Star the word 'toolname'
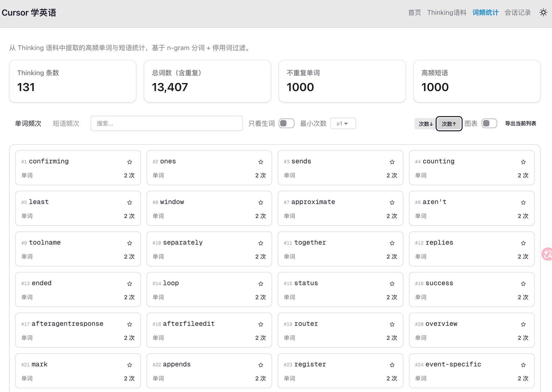This screenshot has width=552, height=392. pyautogui.click(x=130, y=243)
